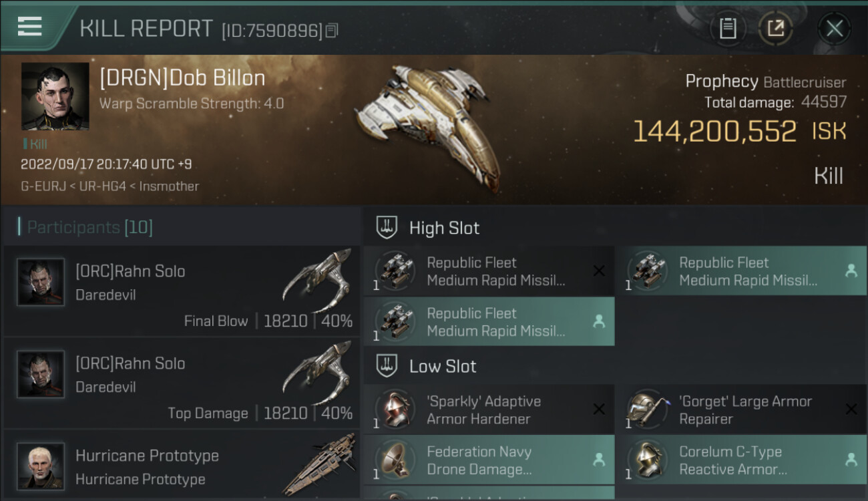This screenshot has height=501, width=868.
Task: Open the hamburger menu icon
Action: pos(30,27)
